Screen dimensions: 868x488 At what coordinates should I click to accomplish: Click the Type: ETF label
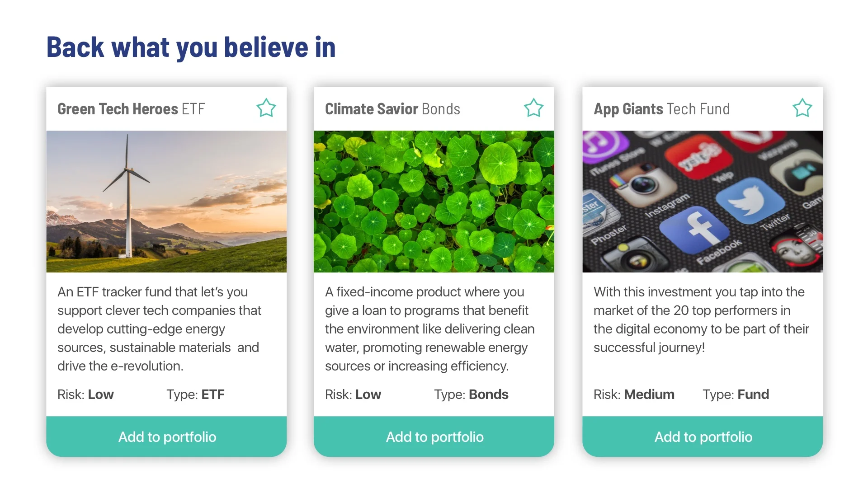tap(195, 394)
